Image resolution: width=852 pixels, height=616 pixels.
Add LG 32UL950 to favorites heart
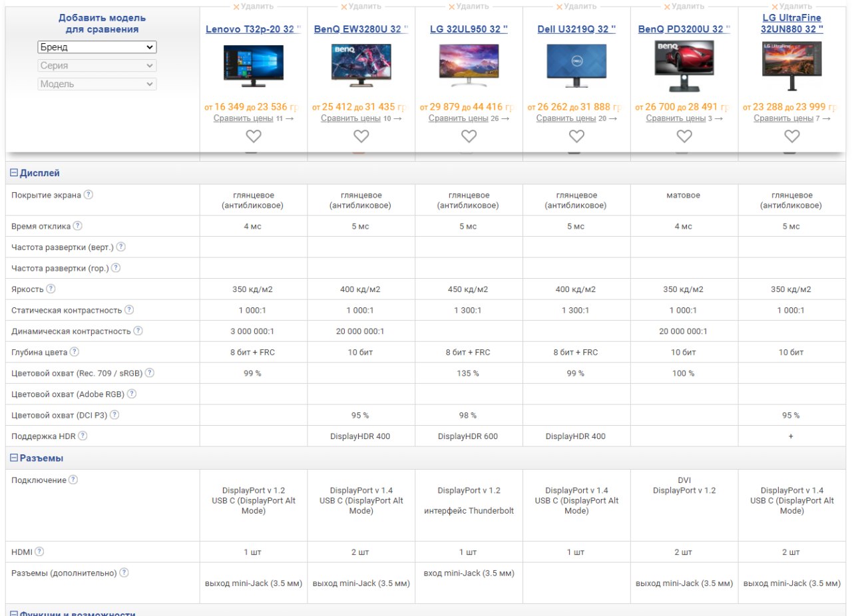coord(469,136)
